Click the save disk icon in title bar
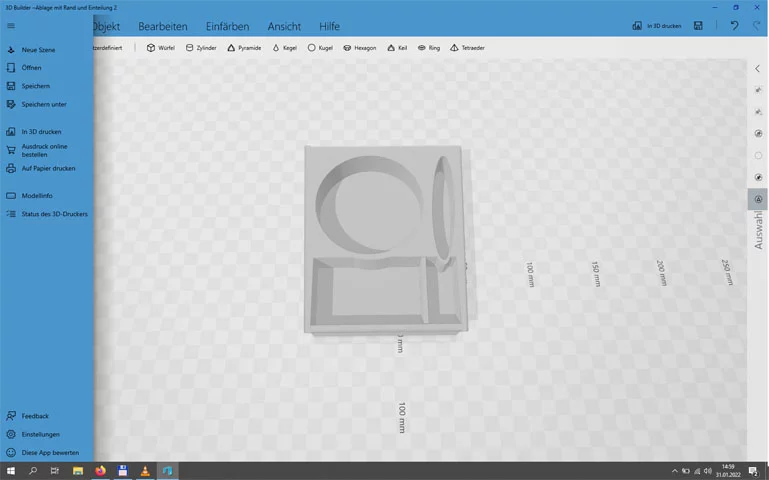Screen dimensions: 769x480 (x=698, y=26)
